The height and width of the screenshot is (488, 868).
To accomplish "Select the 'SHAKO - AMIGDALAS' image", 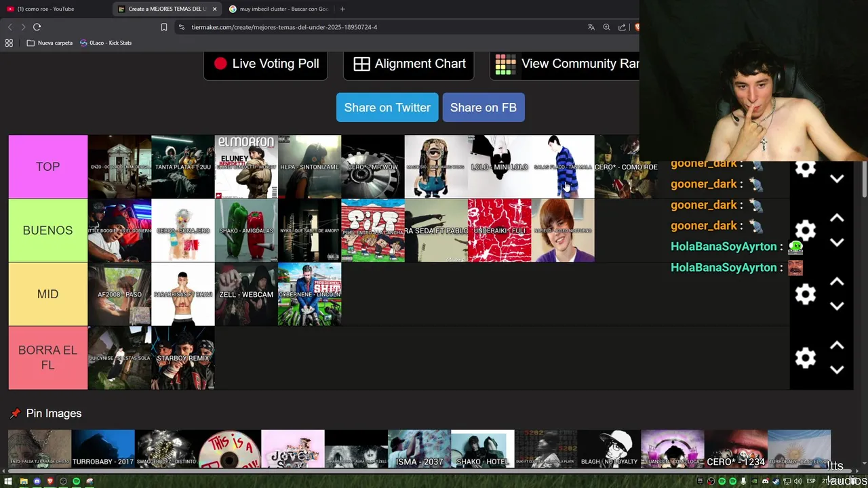I will click(x=246, y=230).
